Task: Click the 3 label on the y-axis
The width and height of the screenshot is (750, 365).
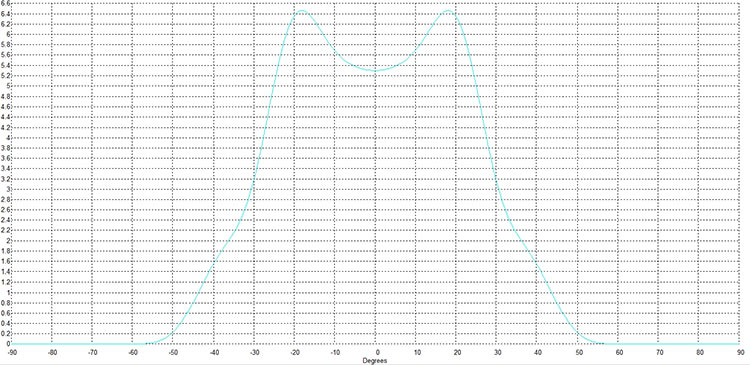Action: coord(7,189)
